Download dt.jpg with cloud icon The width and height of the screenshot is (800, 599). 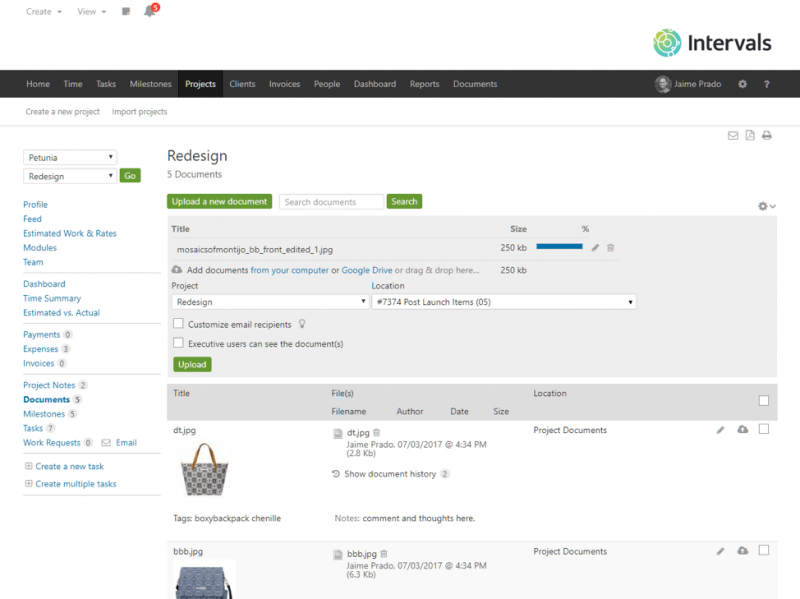(742, 430)
